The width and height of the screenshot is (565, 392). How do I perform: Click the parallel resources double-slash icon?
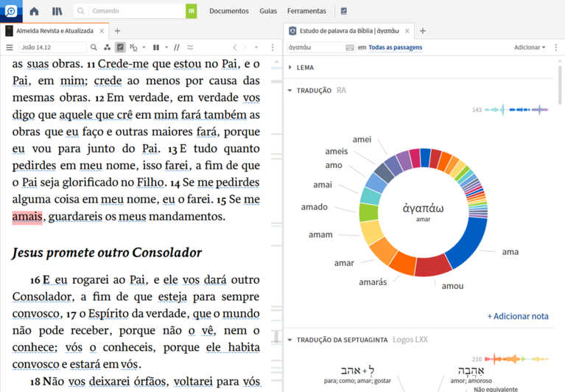coord(176,47)
